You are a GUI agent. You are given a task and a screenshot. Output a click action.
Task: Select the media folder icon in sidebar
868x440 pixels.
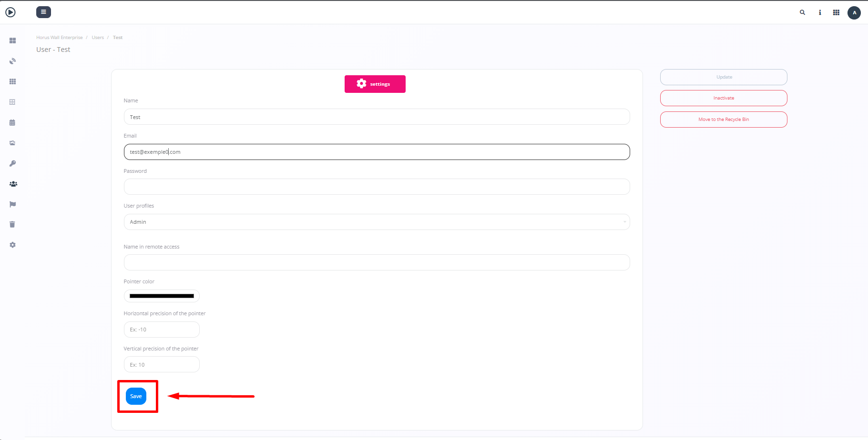[12, 143]
